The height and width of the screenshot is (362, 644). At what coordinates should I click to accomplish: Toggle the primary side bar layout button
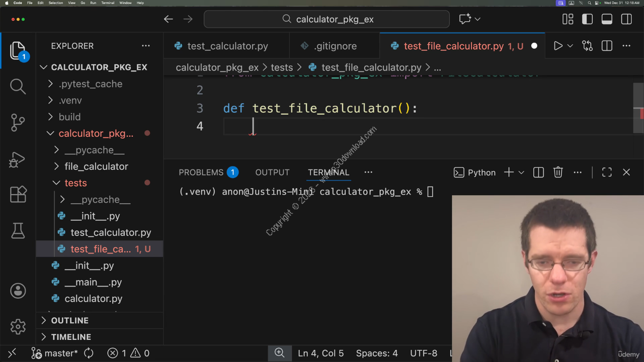587,19
